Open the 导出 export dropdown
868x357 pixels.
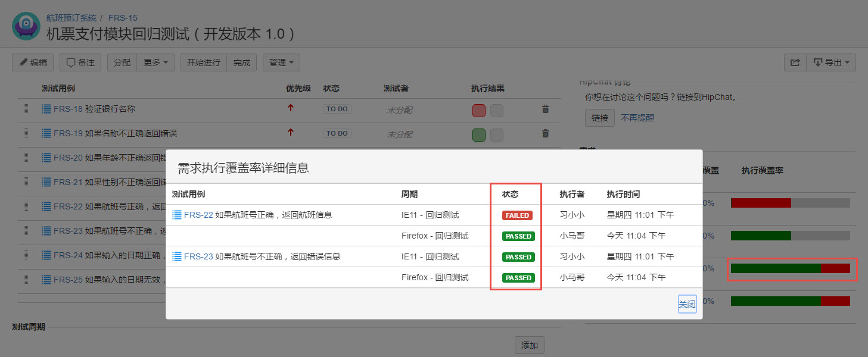(x=831, y=62)
